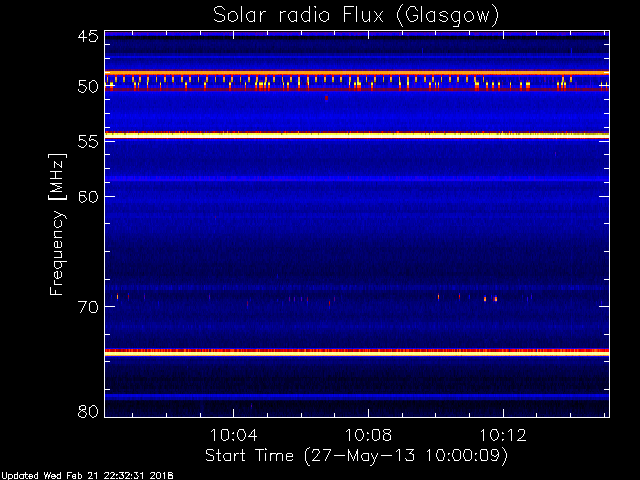The height and width of the screenshot is (480, 640).
Task: Click the 70 frequency tick label
Action: (88, 307)
